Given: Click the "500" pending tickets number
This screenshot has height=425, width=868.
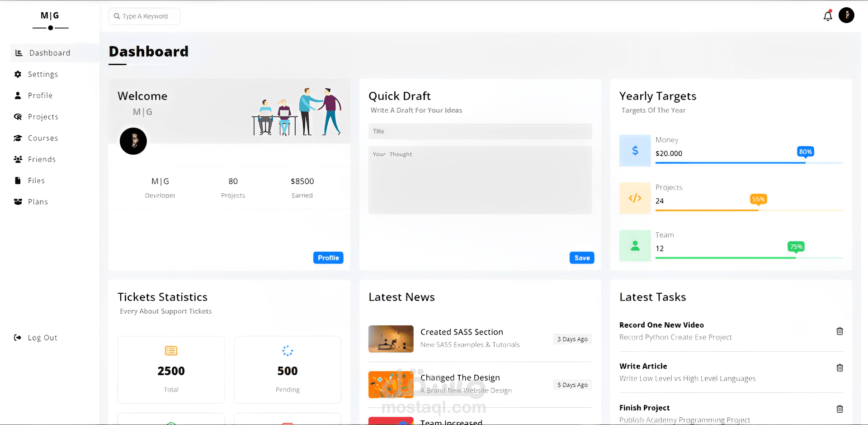Looking at the screenshot, I should 288,371.
